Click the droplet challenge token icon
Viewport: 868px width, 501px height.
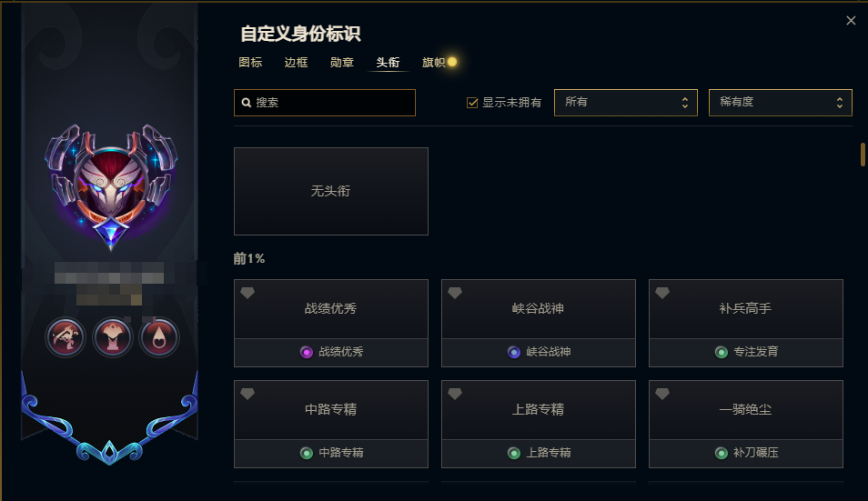click(159, 337)
